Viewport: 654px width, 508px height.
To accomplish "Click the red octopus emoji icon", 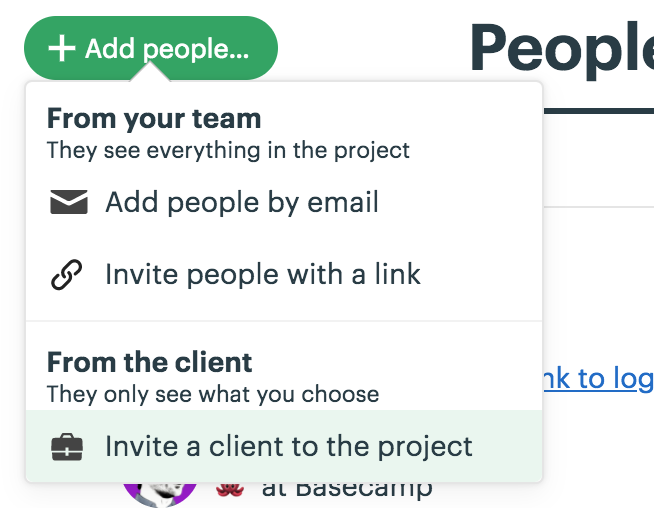I will (230, 489).
